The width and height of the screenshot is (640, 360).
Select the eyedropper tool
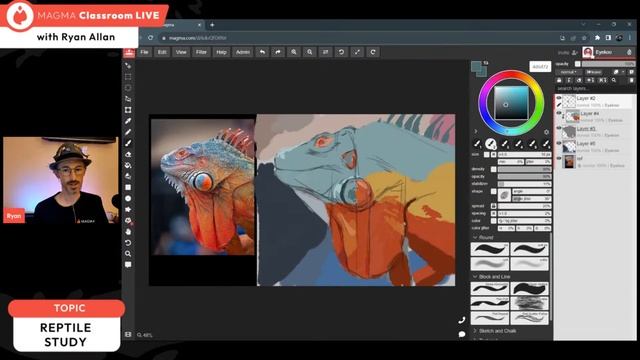coord(128,121)
